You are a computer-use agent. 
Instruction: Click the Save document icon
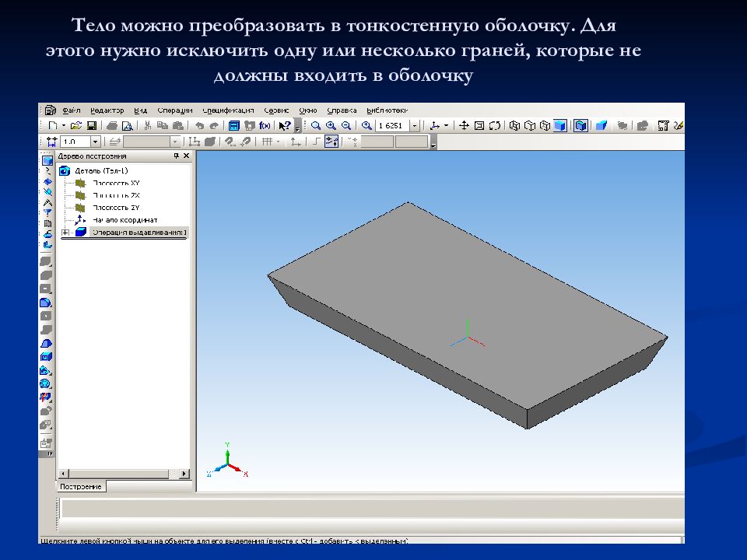92,126
